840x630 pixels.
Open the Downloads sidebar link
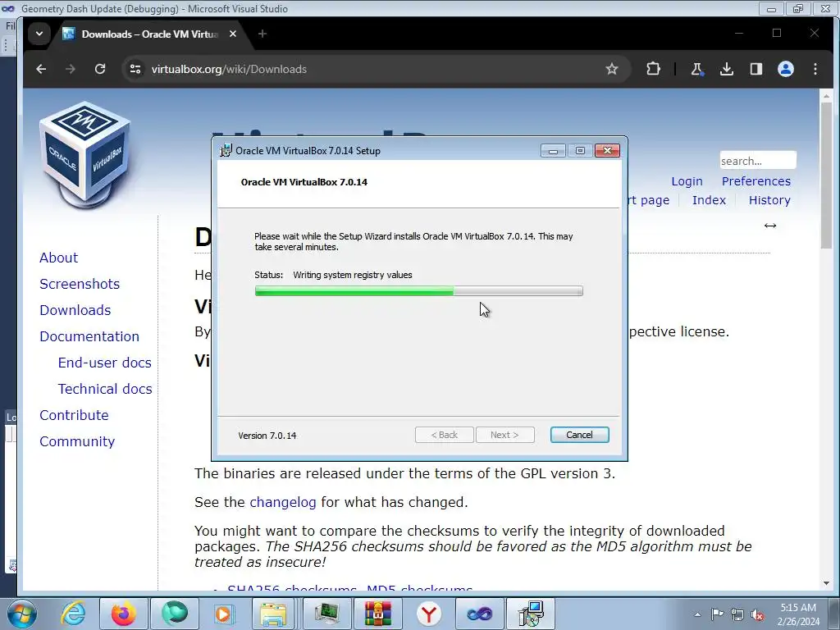click(75, 310)
